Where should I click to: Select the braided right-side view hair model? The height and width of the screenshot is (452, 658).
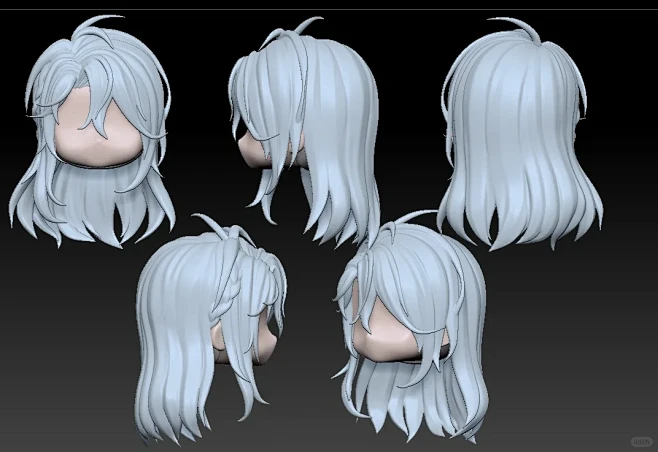coord(211,329)
